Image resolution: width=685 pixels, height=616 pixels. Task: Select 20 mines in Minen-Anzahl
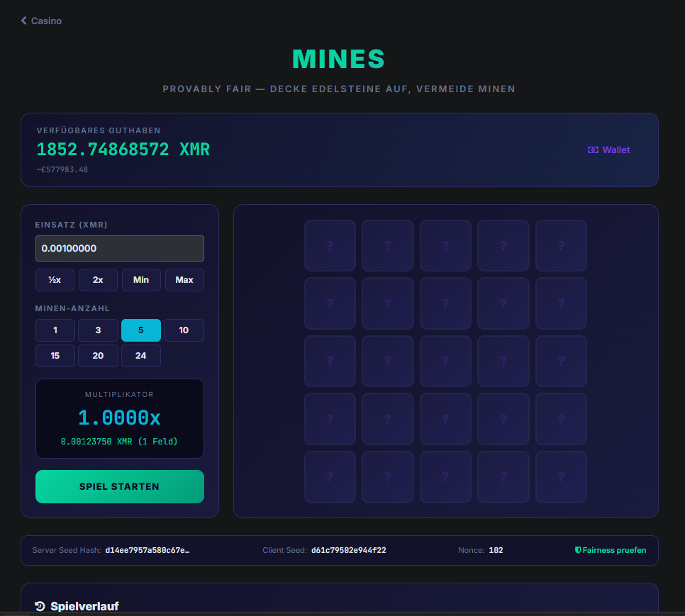point(98,356)
